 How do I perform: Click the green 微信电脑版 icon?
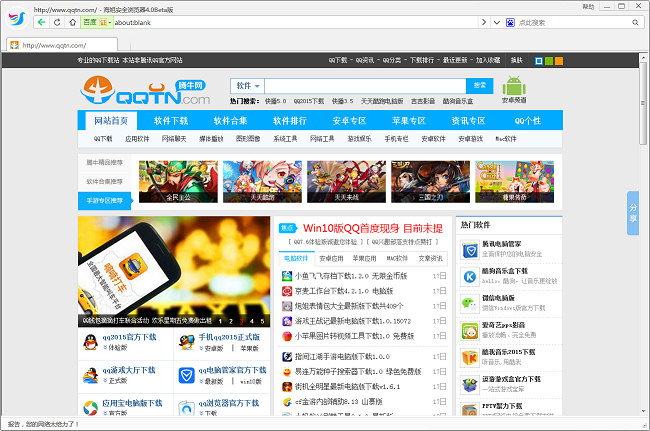coord(468,304)
